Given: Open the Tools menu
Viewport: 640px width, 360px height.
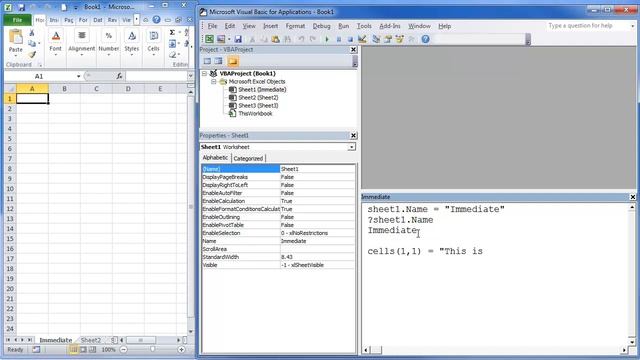Looking at the screenshot, I should click(364, 26).
